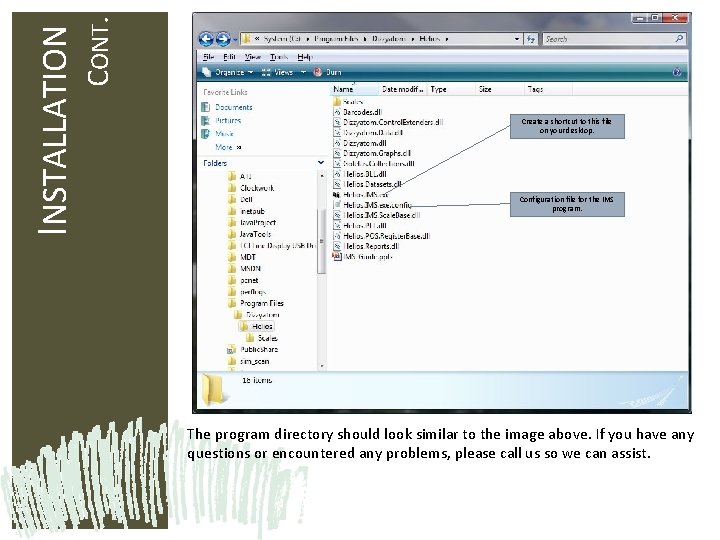Sort by the Tags column header
Screen dimensions: 720x540
[549, 89]
